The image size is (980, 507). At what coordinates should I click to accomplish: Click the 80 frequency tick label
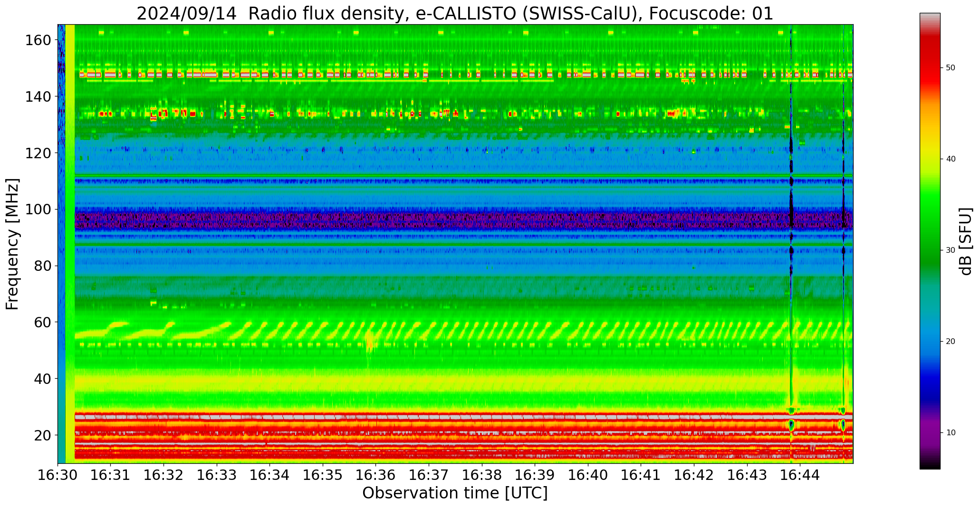coord(43,266)
